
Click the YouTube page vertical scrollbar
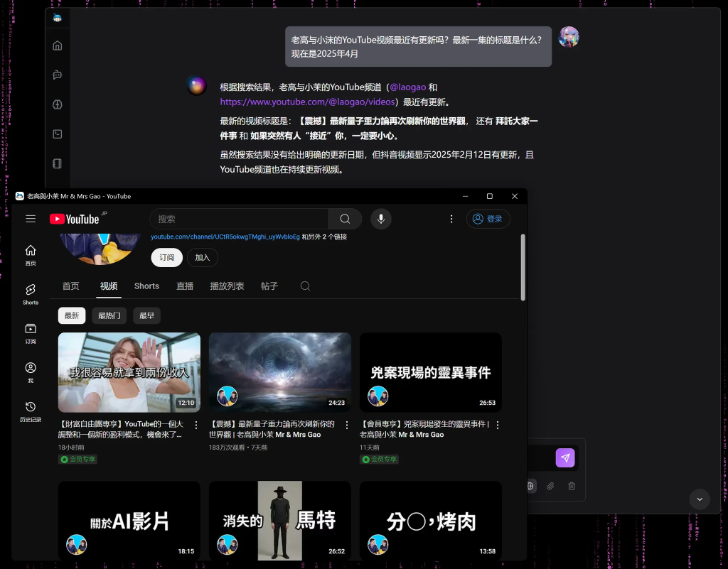523,268
